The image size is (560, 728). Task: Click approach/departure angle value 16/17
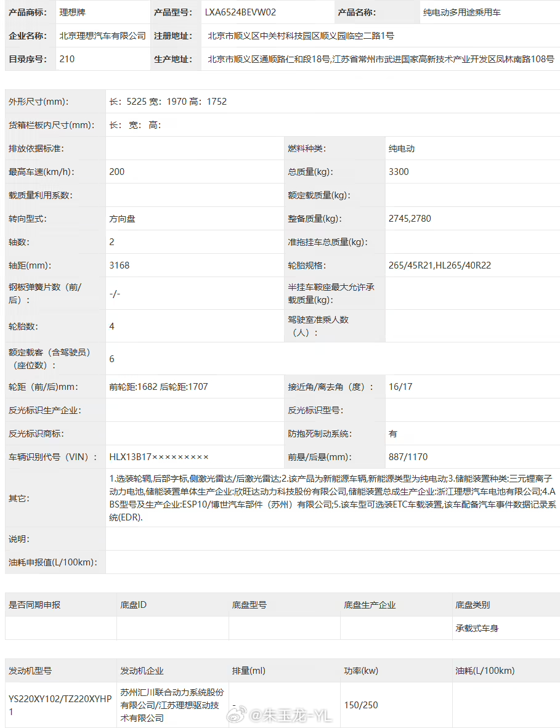click(400, 387)
